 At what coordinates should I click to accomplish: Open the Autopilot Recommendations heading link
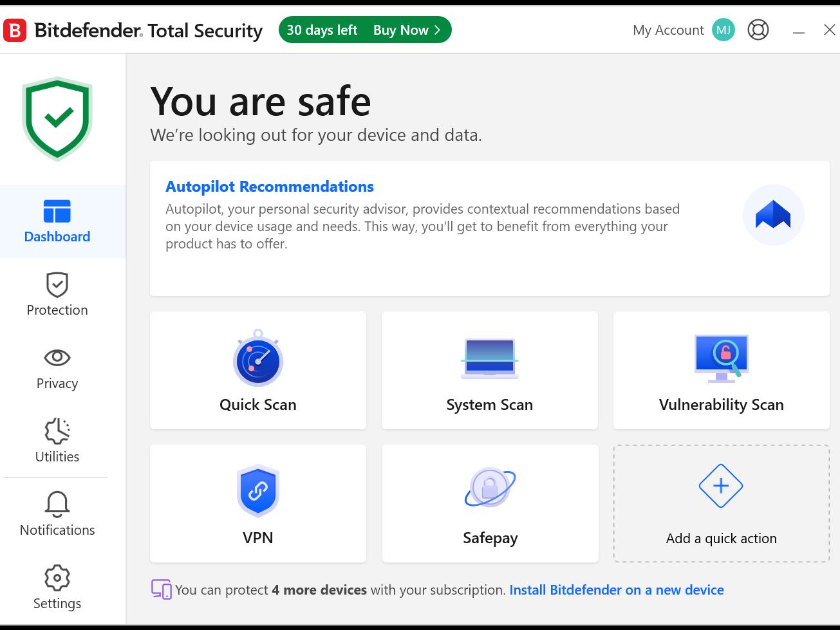point(270,187)
